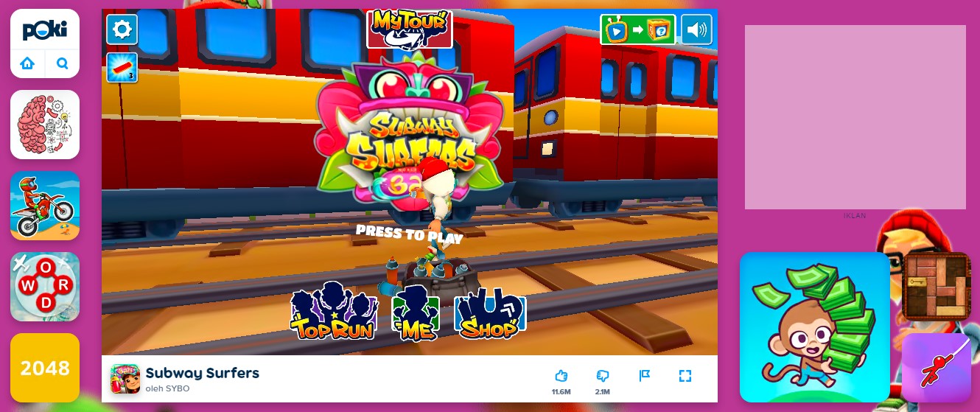Click the Subway Surfers title text
The image size is (980, 412).
click(x=203, y=373)
